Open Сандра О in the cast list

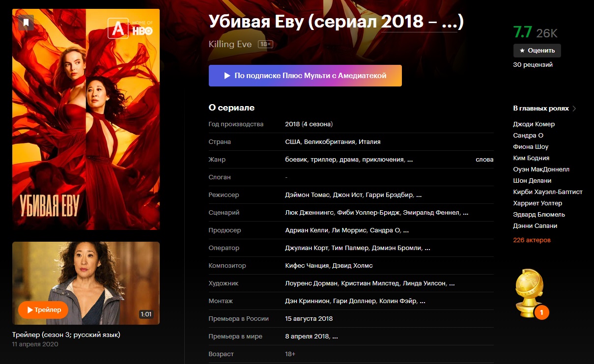point(528,136)
